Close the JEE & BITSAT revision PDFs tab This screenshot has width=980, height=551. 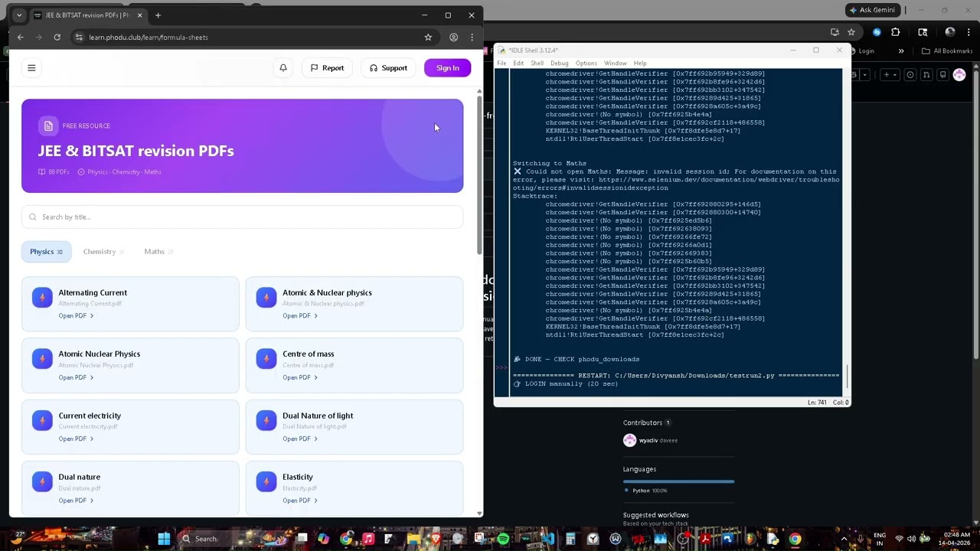139,15
